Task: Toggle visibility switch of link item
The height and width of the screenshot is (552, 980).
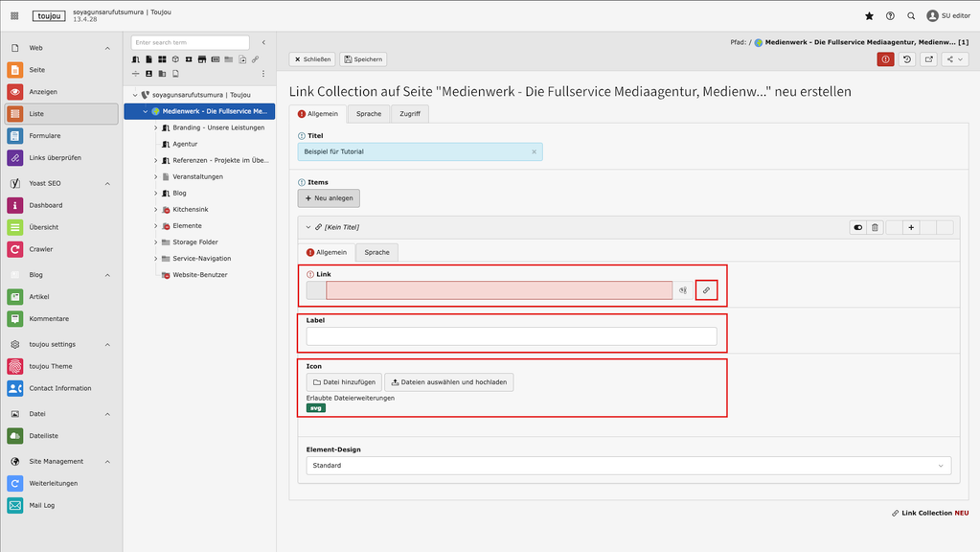Action: (x=858, y=227)
